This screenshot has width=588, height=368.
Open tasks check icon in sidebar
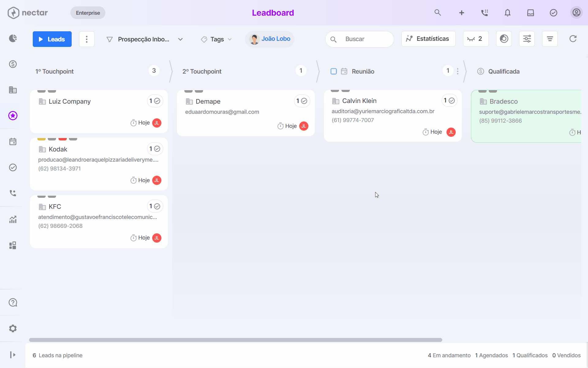click(13, 167)
